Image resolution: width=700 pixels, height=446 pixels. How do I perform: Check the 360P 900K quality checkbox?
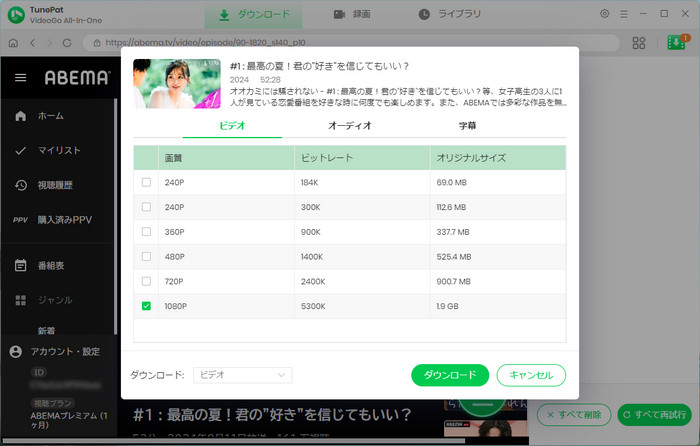pos(146,232)
